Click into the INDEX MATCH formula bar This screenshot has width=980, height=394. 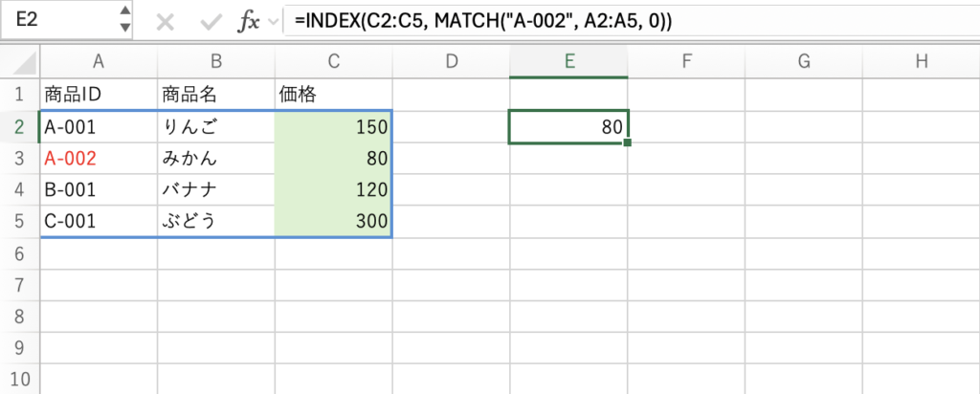tap(622, 22)
